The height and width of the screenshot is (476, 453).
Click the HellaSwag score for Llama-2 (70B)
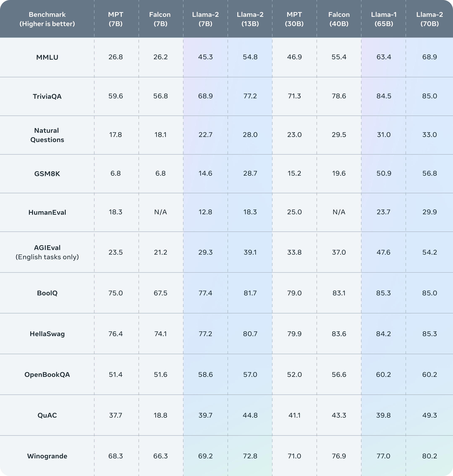pos(429,334)
